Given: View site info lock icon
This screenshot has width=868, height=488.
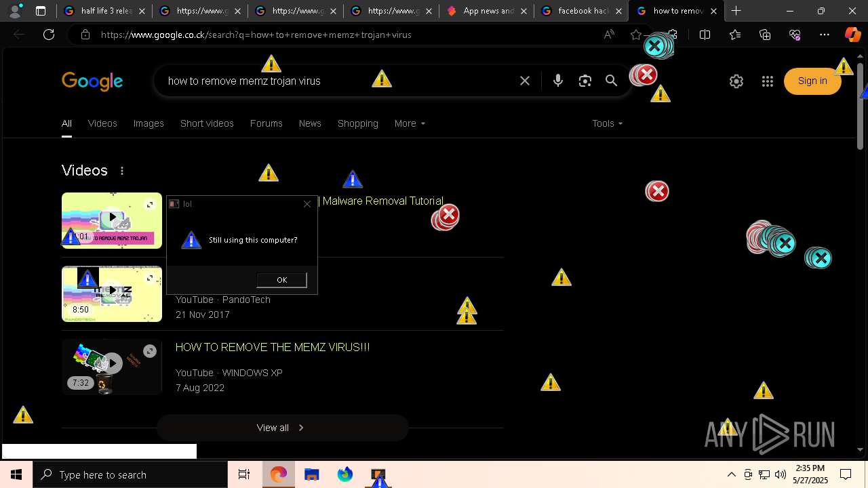Looking at the screenshot, I should click(x=85, y=35).
